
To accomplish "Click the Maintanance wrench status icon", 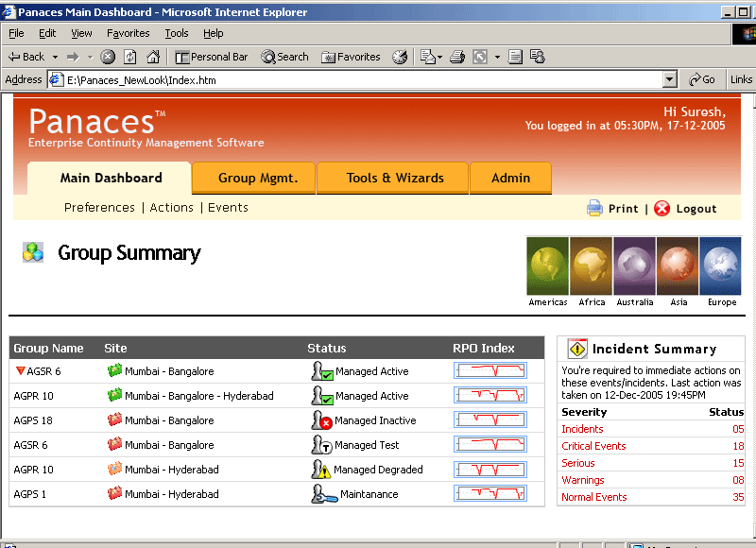I will coord(324,494).
